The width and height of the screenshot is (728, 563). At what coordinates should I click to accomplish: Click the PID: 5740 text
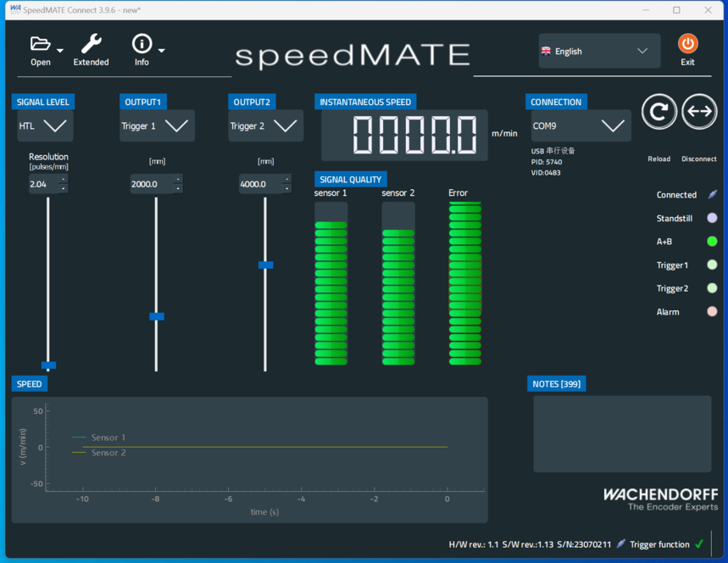tap(547, 162)
